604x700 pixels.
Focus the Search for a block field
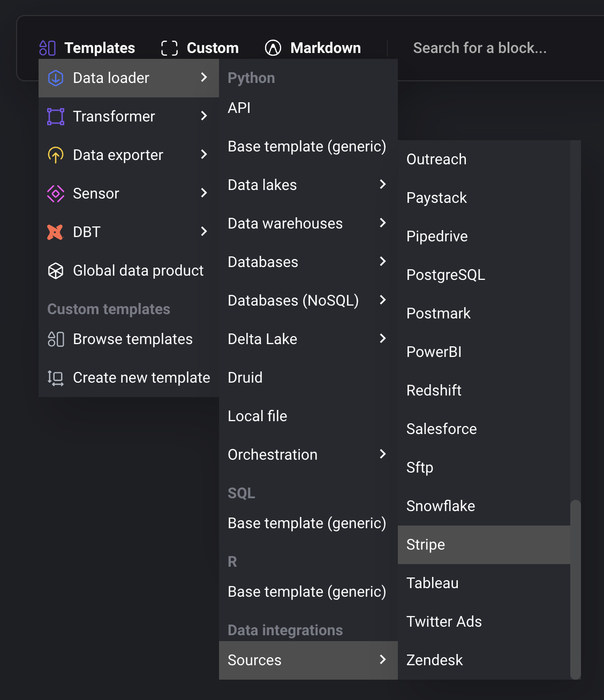point(480,48)
